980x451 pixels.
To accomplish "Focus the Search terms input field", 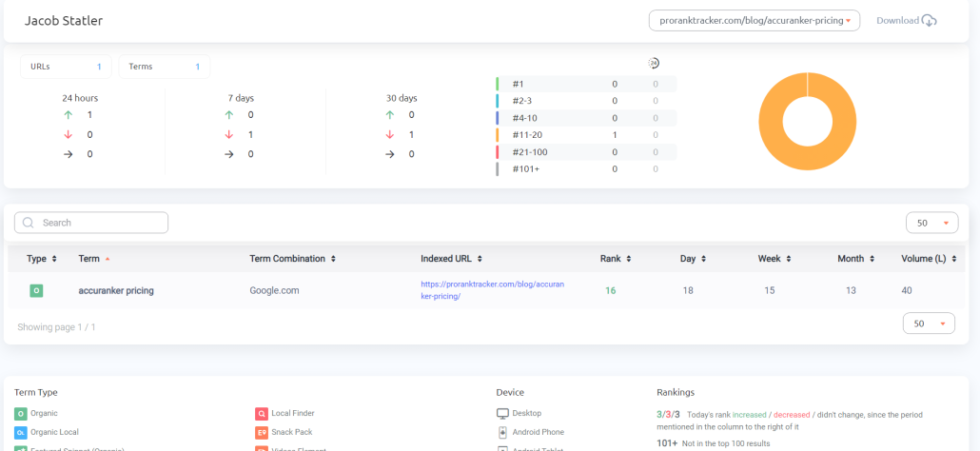I will 91,223.
